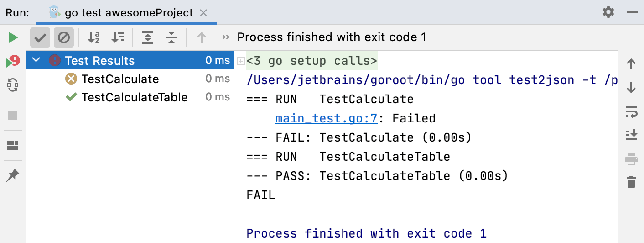644x243 pixels.
Task: Show more toolbar actions chevron
Action: (x=225, y=37)
